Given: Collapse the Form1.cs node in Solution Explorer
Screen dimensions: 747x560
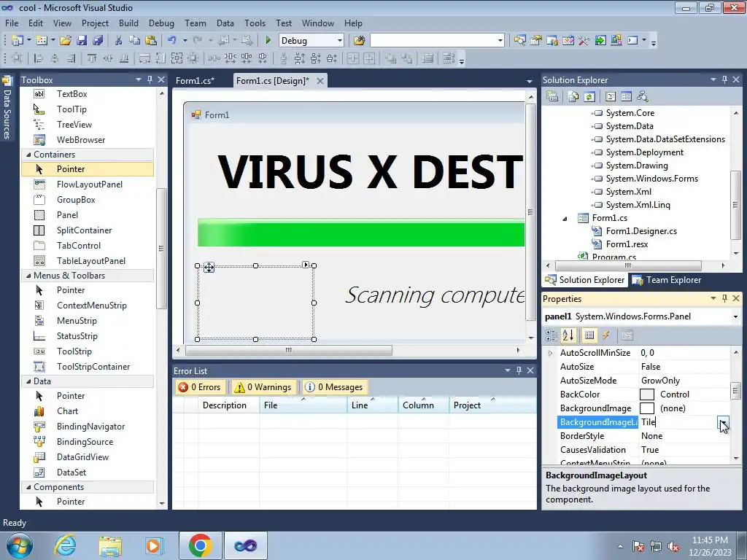Looking at the screenshot, I should pos(565,218).
